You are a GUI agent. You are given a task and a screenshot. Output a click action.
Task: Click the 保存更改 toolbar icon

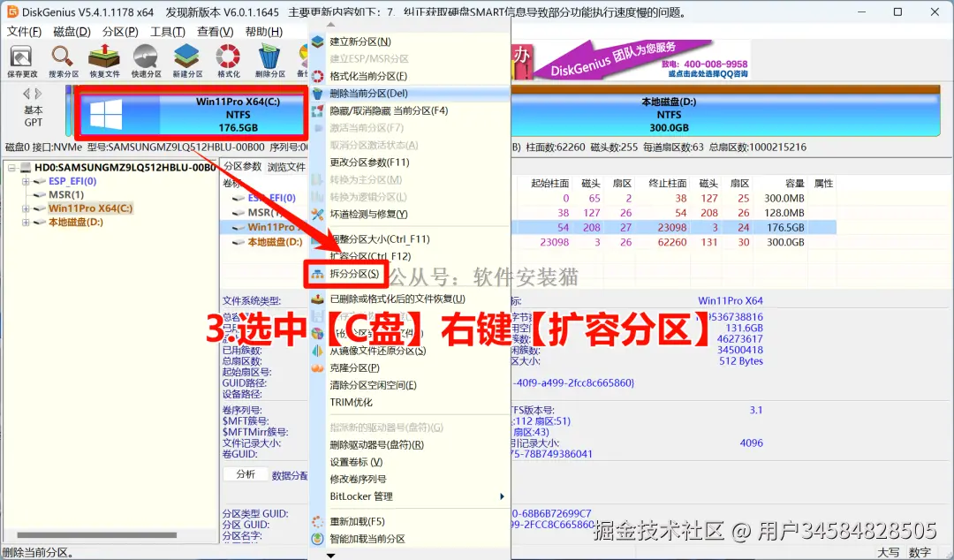(x=22, y=62)
